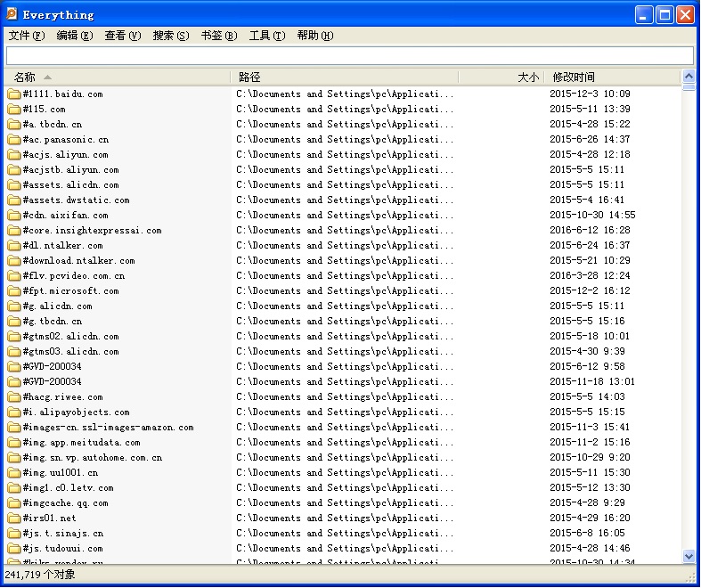Viewport: 701px width, 588px height.
Task: Open the 工具(T) menu
Action: pos(267,36)
